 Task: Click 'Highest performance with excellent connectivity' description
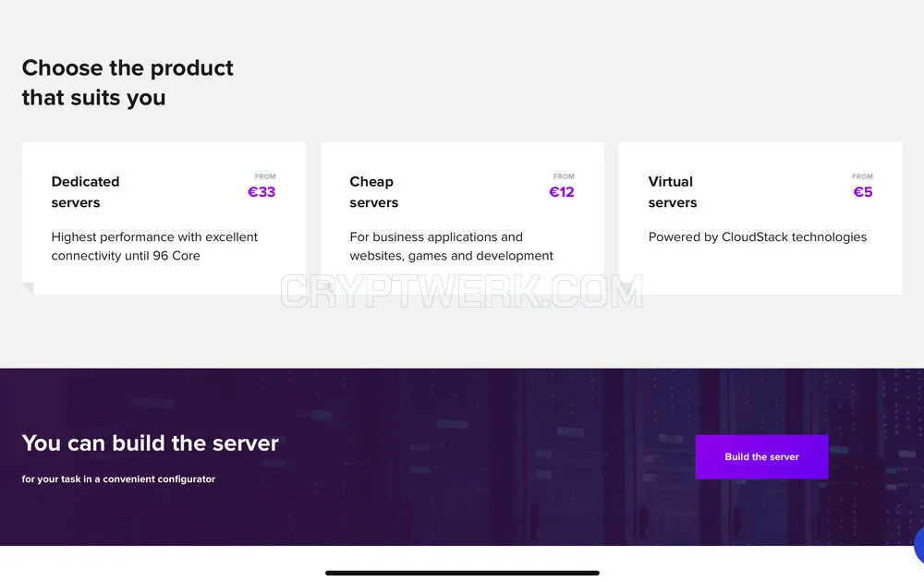click(x=154, y=247)
